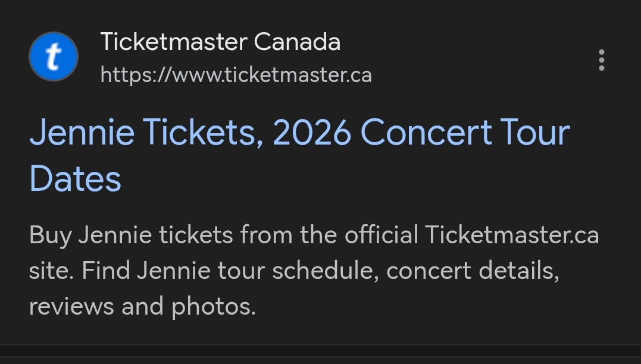Tap the 'Buy Jennie tickets' description snippet
The height and width of the screenshot is (364, 641).
tap(131, 236)
